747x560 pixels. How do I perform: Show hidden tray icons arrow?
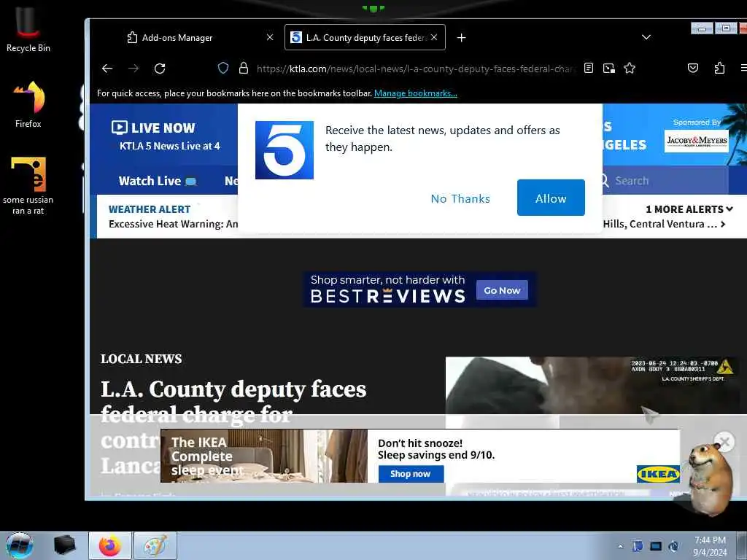pos(620,546)
